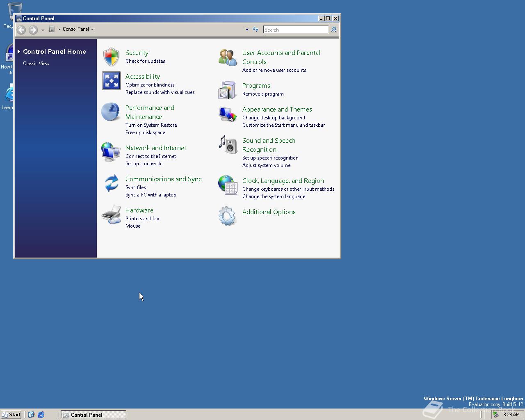
Task: Switch to Classic View
Action: (x=36, y=64)
